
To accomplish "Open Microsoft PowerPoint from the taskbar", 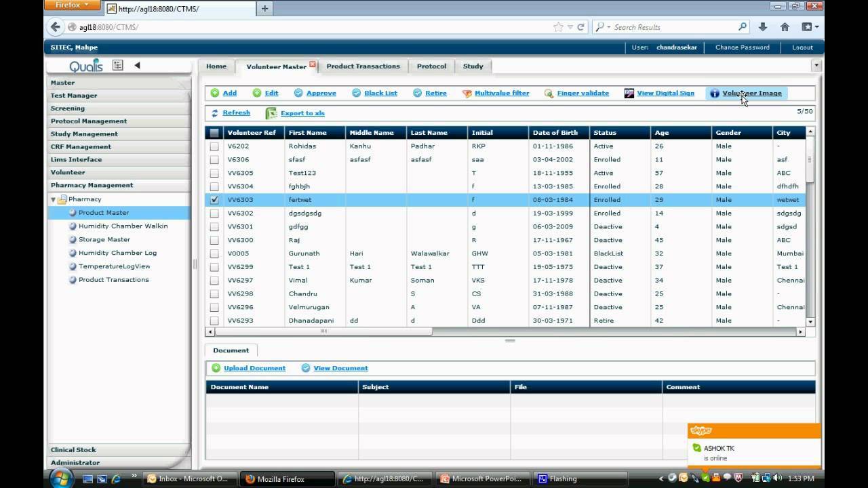I will coord(481,479).
